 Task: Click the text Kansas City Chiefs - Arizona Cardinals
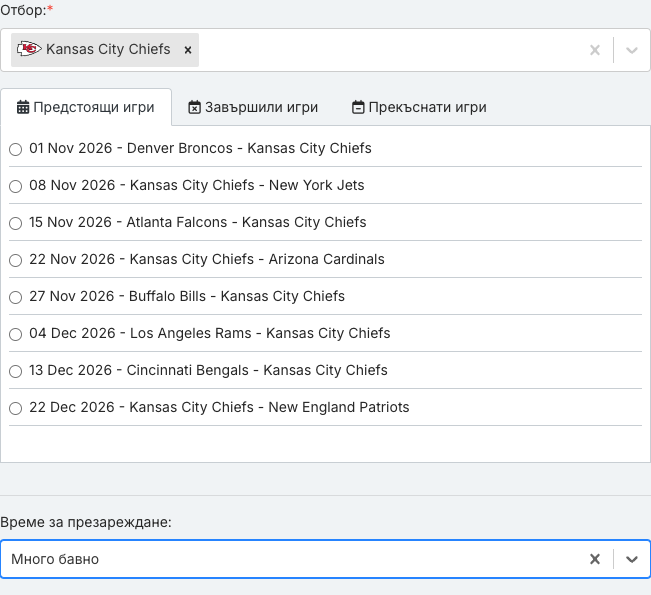tap(257, 259)
